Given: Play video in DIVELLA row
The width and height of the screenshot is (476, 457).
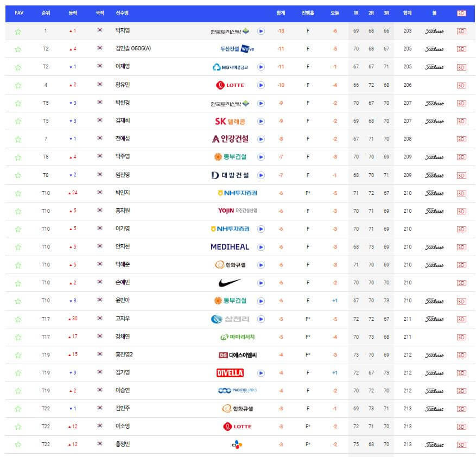Looking at the screenshot, I should click(x=261, y=373).
